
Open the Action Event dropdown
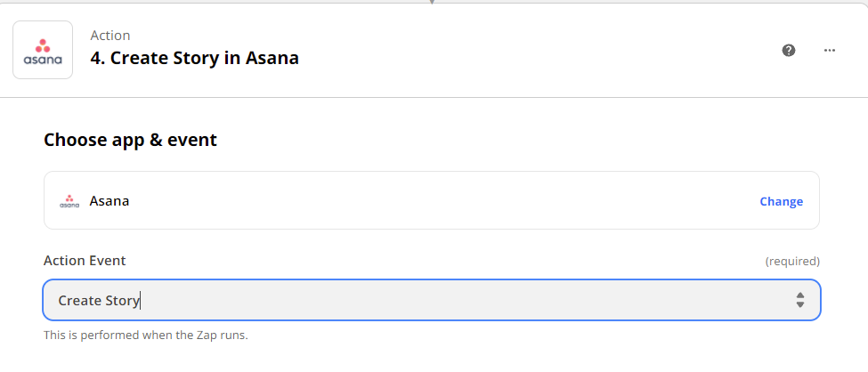coord(432,300)
